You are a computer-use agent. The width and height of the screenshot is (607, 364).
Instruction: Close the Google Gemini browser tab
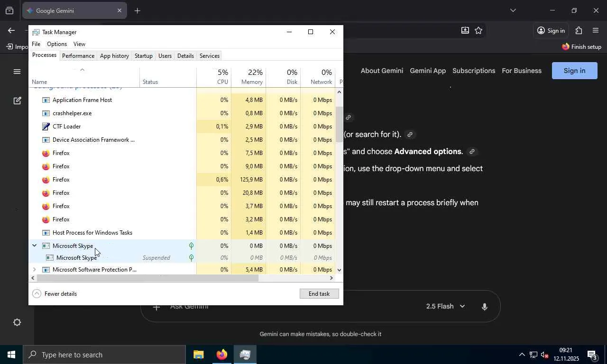(120, 10)
